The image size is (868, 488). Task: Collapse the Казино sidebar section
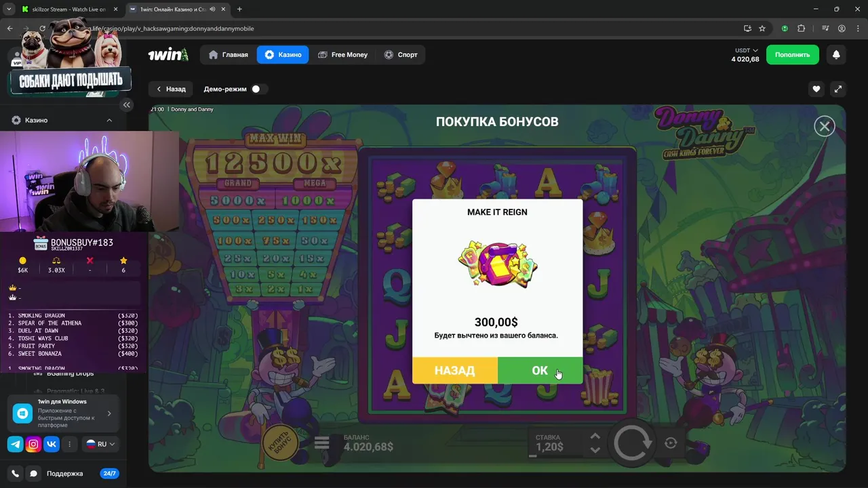pos(109,120)
